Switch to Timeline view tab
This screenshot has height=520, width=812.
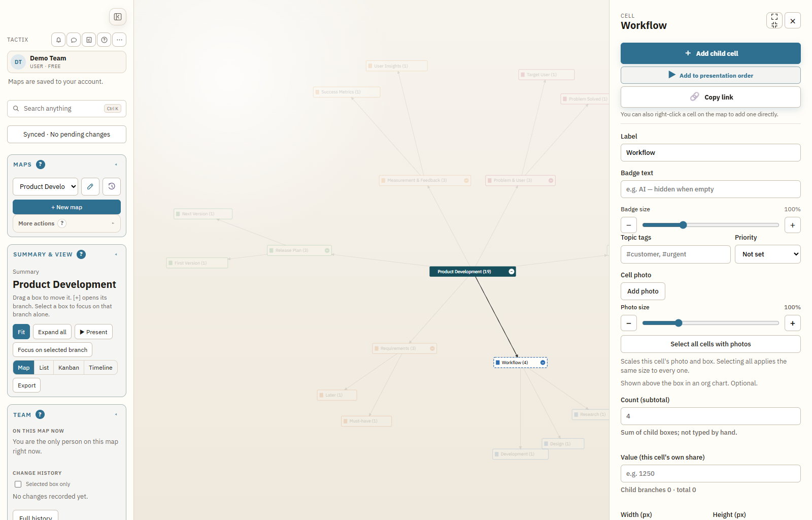[100, 368]
